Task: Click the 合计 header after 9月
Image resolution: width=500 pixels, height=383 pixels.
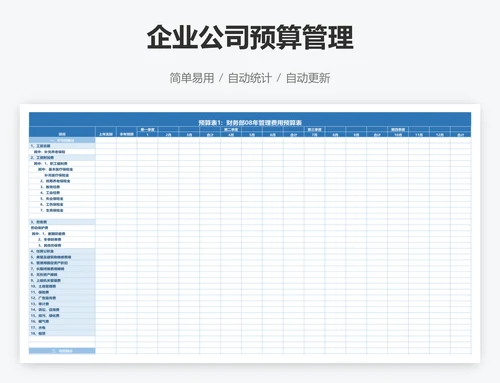Action: [x=377, y=135]
